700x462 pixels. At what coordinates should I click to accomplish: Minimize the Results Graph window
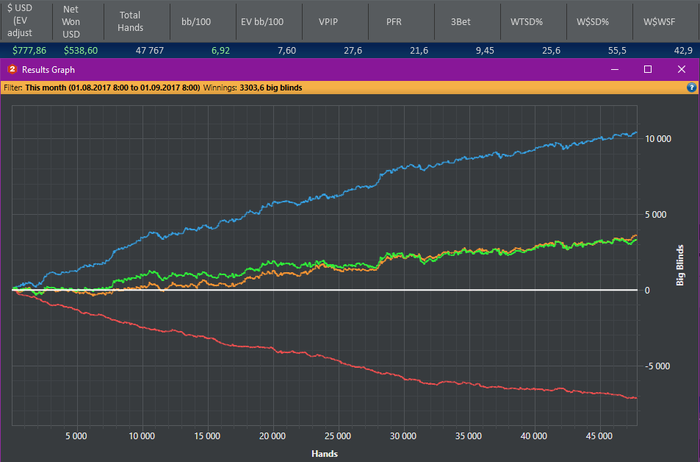coord(615,69)
